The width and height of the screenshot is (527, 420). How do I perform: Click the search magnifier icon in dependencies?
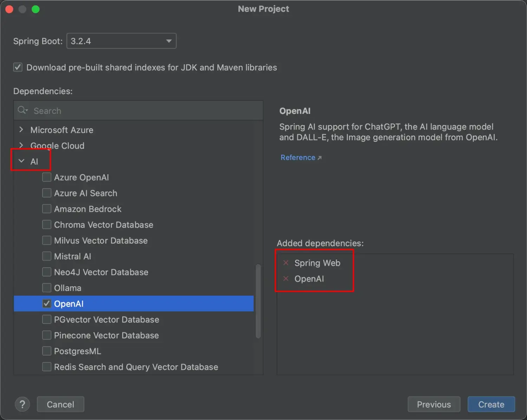tap(22, 110)
